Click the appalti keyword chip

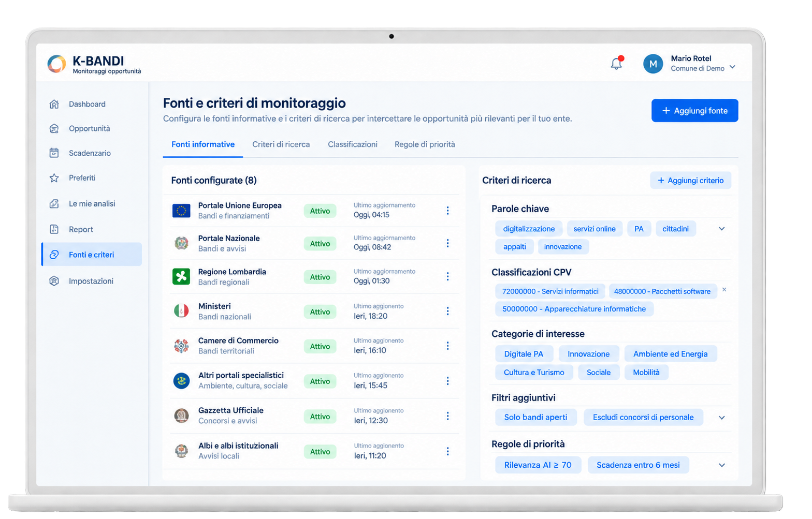[x=515, y=247]
